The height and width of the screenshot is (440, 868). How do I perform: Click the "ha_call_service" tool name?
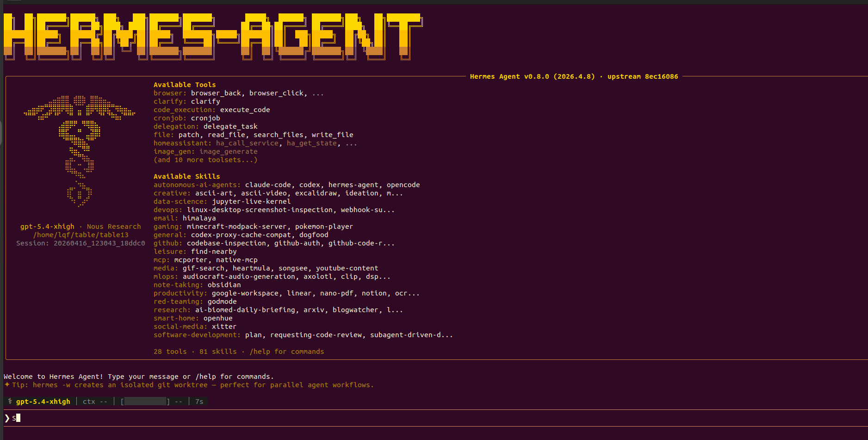click(247, 143)
